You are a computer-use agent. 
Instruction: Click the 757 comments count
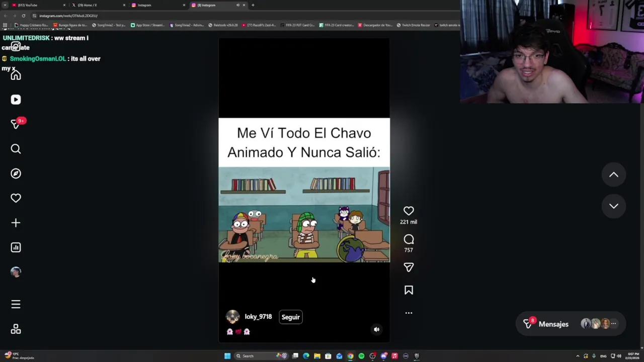point(409,250)
